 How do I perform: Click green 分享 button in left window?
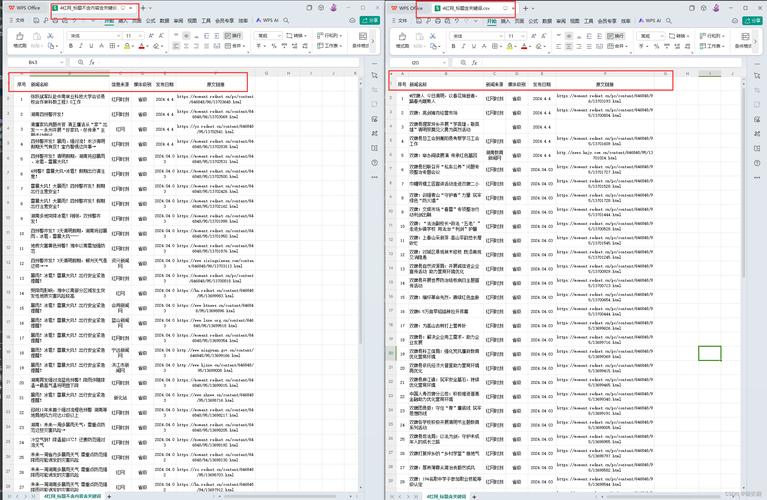click(370, 20)
